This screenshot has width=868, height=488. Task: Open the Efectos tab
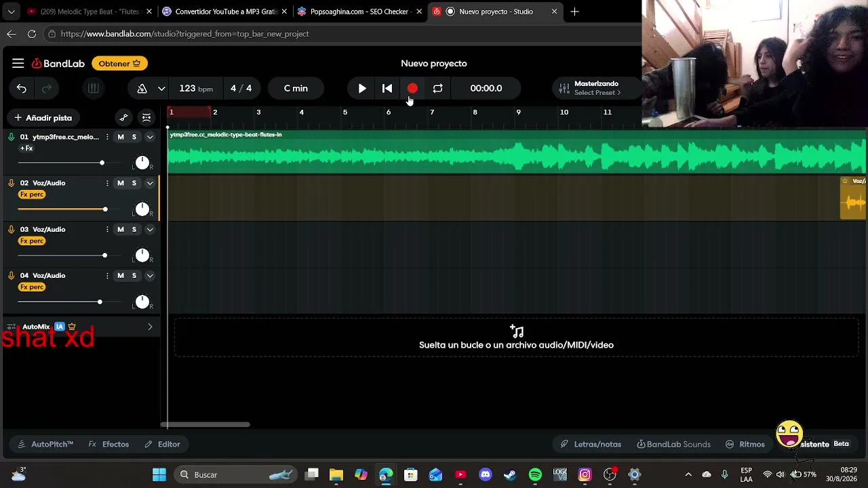pyautogui.click(x=108, y=444)
